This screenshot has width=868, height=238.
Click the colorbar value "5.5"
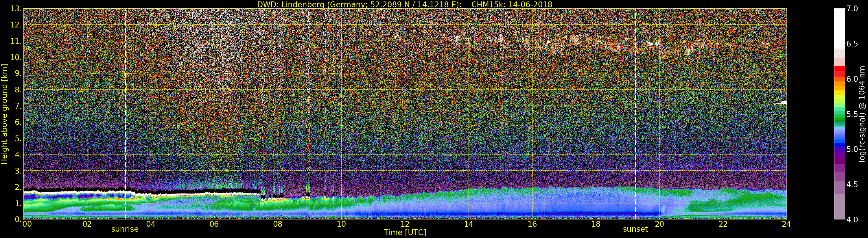(852, 114)
